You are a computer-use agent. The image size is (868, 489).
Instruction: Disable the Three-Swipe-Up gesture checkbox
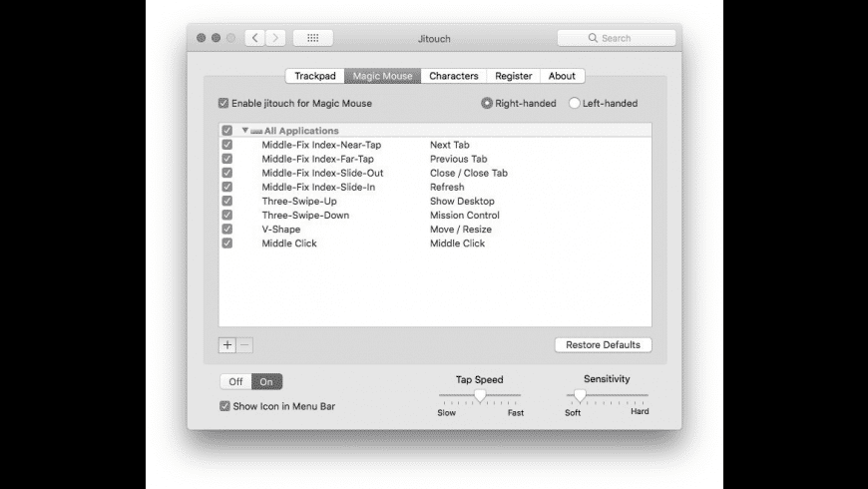point(226,201)
